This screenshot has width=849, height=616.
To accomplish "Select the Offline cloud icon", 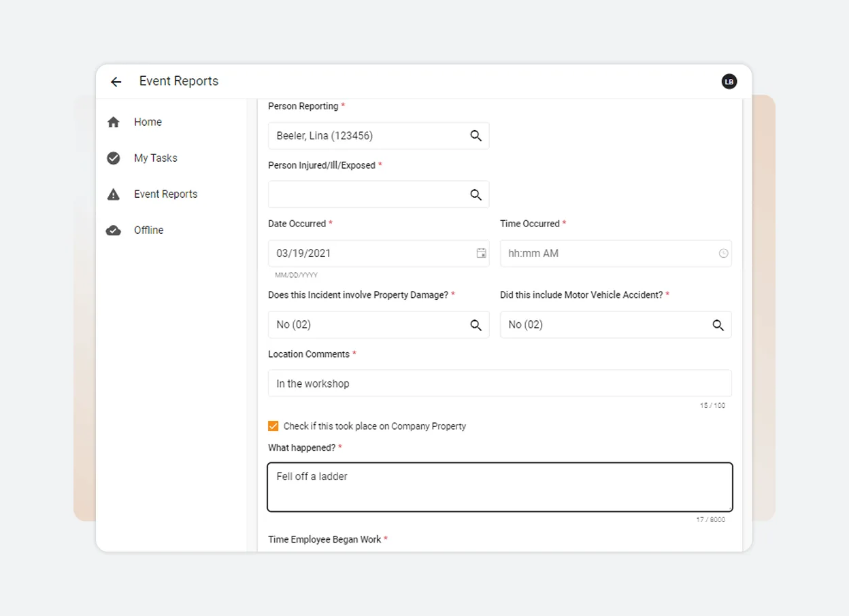I will pos(113,230).
